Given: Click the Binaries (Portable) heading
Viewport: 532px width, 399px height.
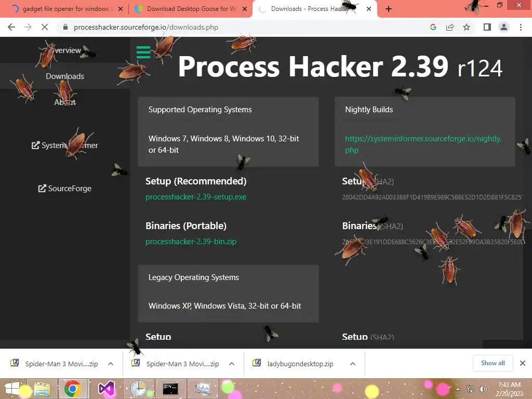Looking at the screenshot, I should pyautogui.click(x=186, y=226).
